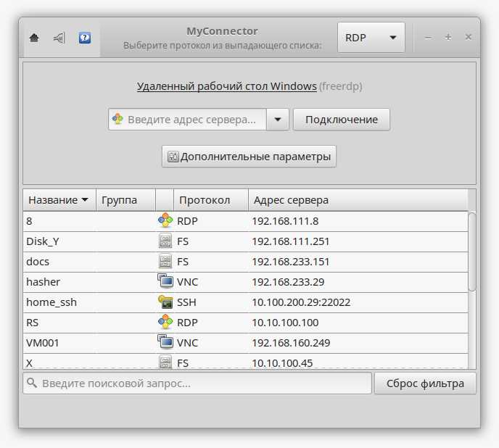Screen dimensions: 499x448
Task: Click the Группа column header
Action: tap(125, 200)
